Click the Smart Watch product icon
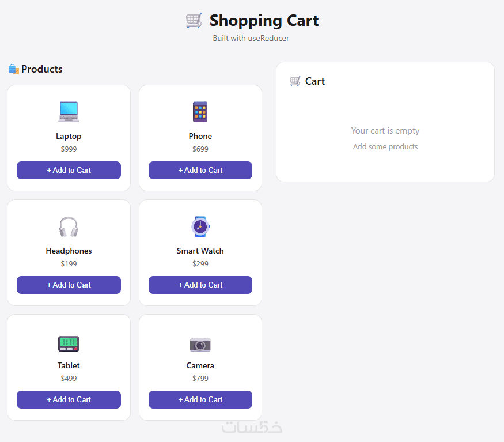 [x=200, y=226]
